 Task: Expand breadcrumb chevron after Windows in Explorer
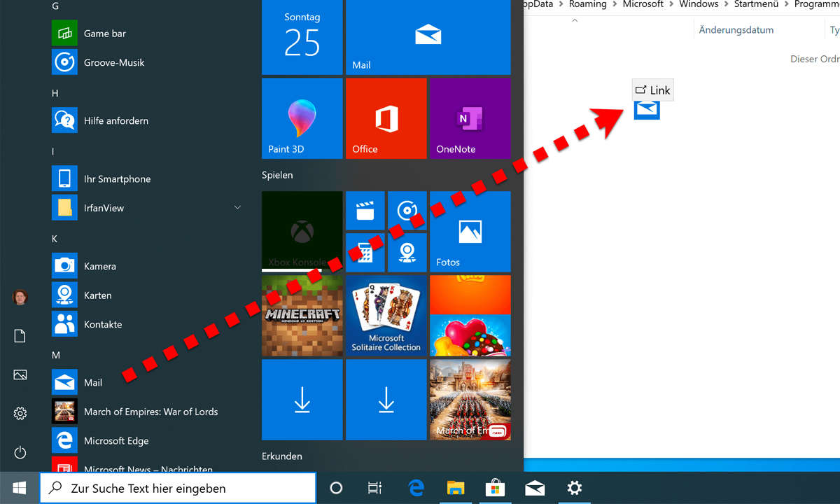coord(726,4)
